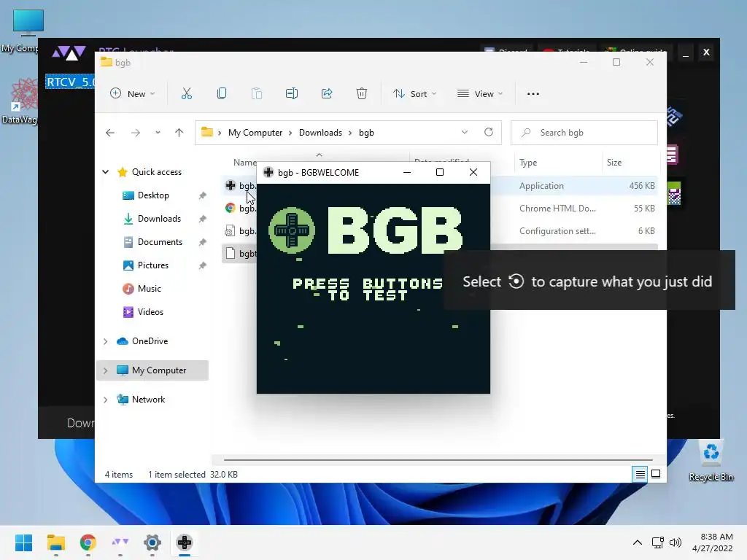Open recent locations dropdown arrow
This screenshot has width=747, height=560.
click(158, 133)
